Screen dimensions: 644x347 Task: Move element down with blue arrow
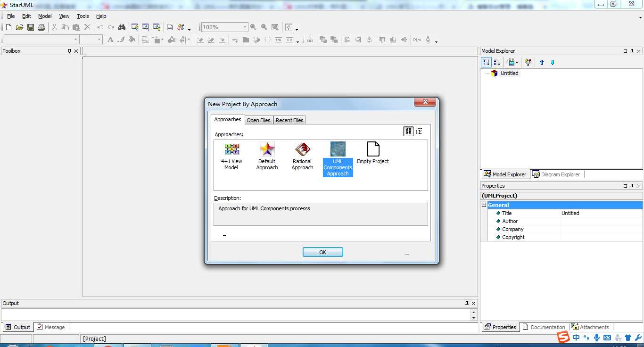tap(553, 62)
